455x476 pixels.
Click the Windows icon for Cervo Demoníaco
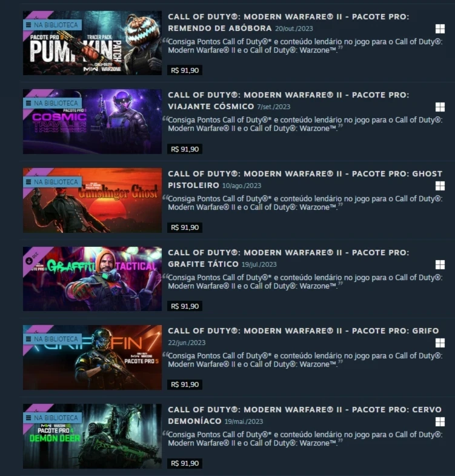coord(440,421)
